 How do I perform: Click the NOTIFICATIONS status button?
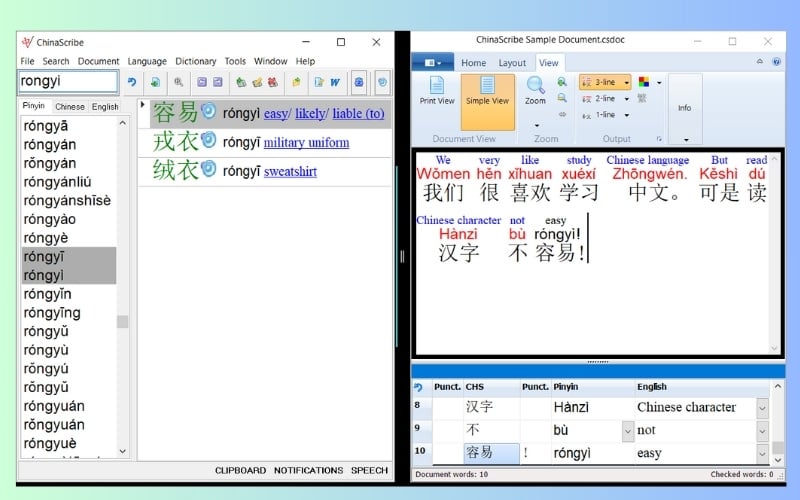(x=308, y=470)
